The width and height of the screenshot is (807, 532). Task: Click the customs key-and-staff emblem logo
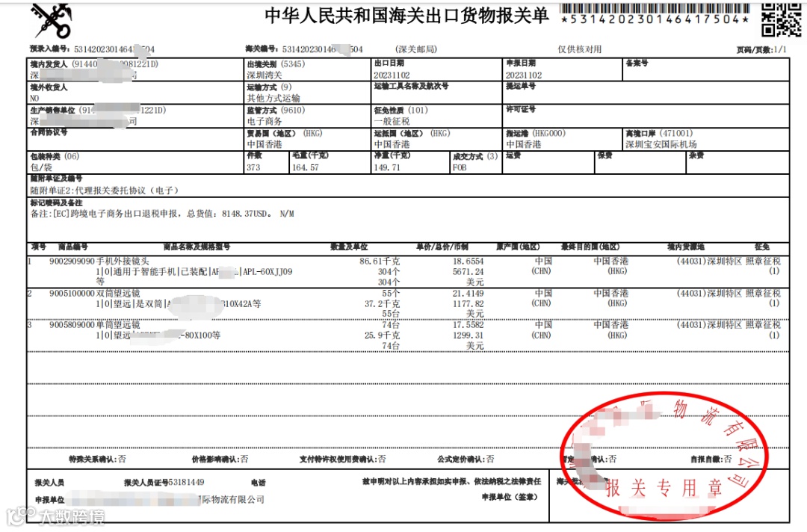point(52,21)
